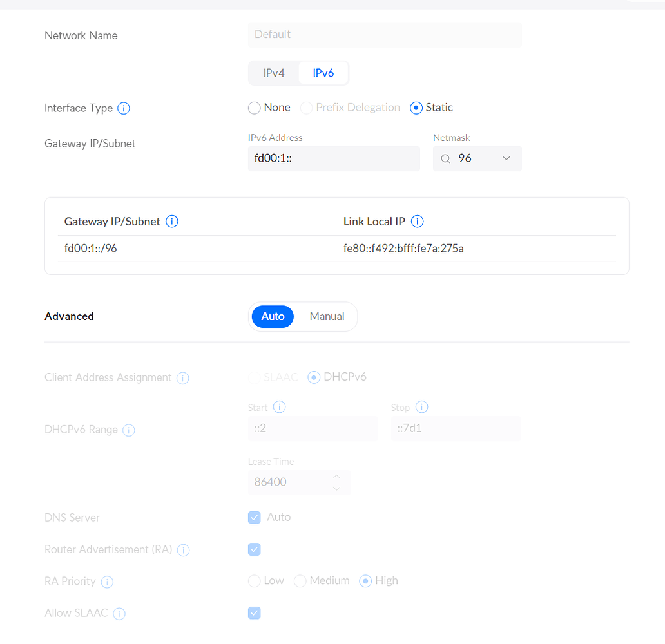Switch to the IPv4 tab
Image resolution: width=665 pixels, height=644 pixels.
tap(273, 73)
